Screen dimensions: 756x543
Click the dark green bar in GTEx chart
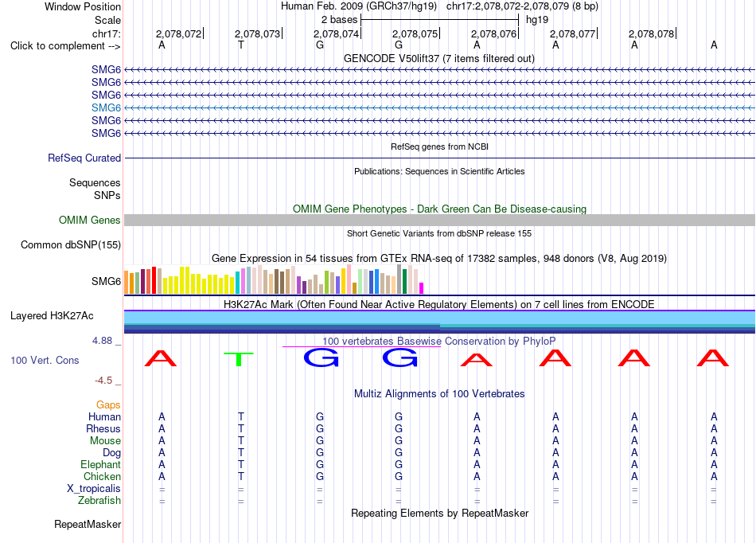tap(404, 282)
